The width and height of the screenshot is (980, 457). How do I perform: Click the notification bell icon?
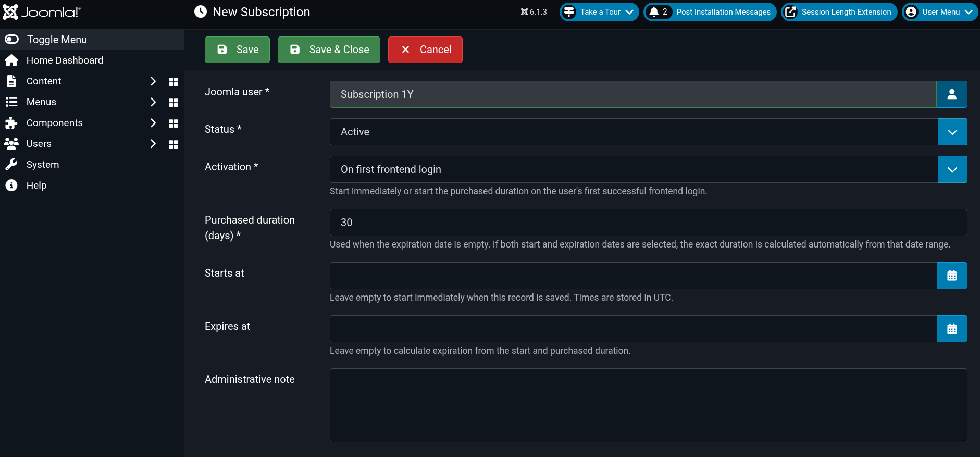pos(654,12)
